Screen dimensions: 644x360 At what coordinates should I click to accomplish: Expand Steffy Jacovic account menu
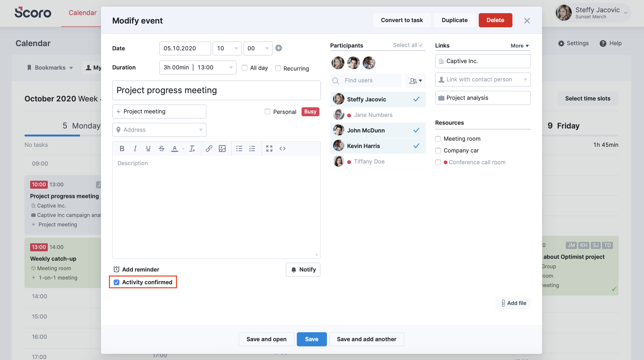(x=625, y=13)
